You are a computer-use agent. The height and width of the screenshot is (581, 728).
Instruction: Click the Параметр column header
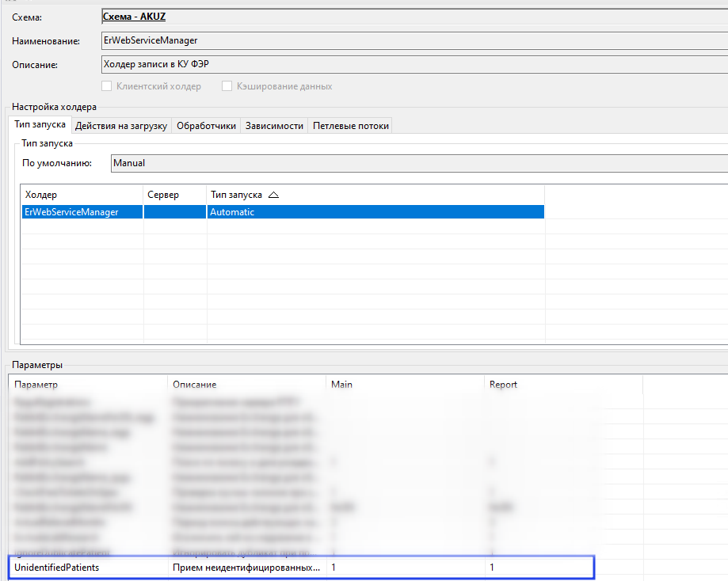(x=88, y=385)
